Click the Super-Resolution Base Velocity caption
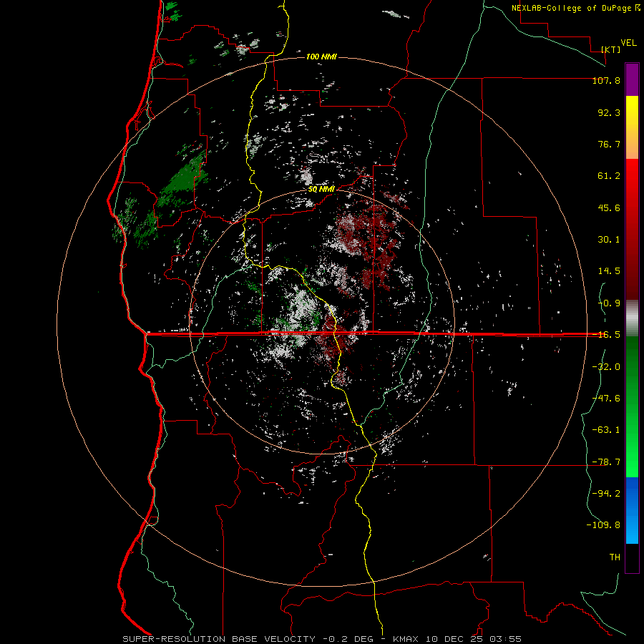 coord(322,639)
